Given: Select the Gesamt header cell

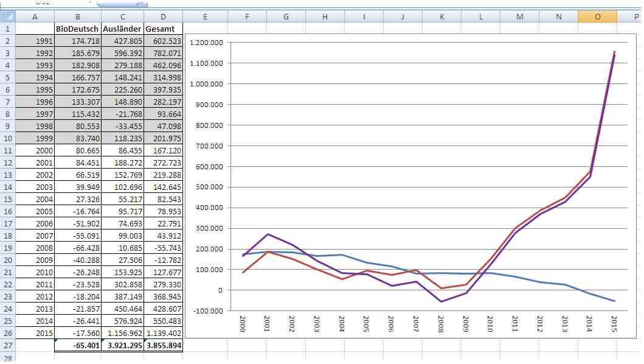Looking at the screenshot, I should 164,29.
